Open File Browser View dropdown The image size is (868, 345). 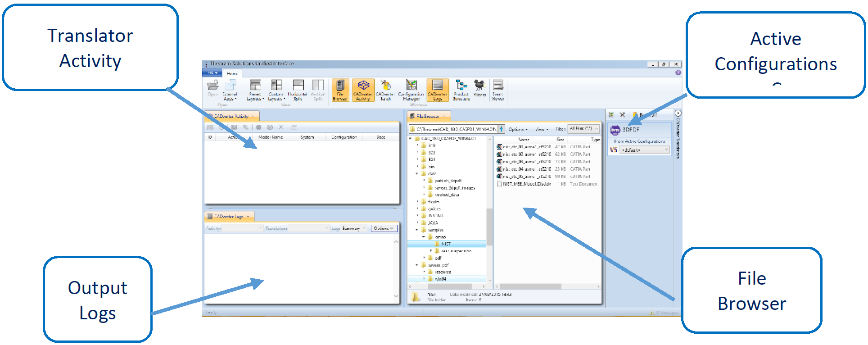pos(542,129)
